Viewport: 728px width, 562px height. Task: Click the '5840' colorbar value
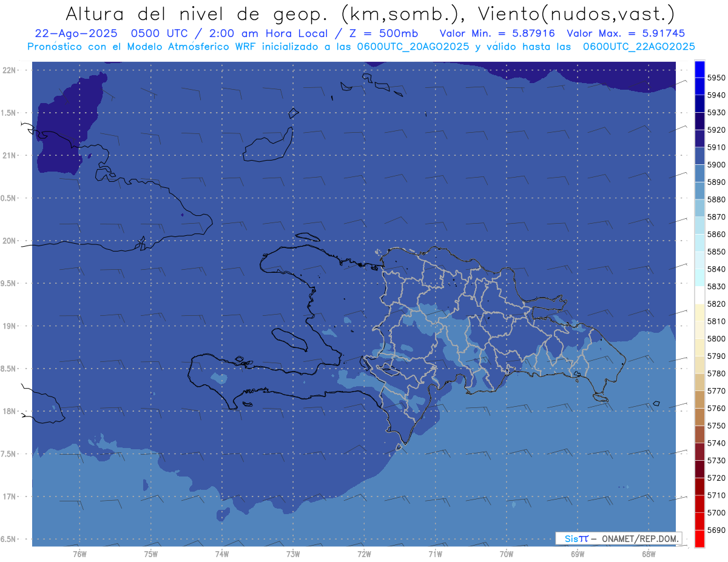pos(716,269)
